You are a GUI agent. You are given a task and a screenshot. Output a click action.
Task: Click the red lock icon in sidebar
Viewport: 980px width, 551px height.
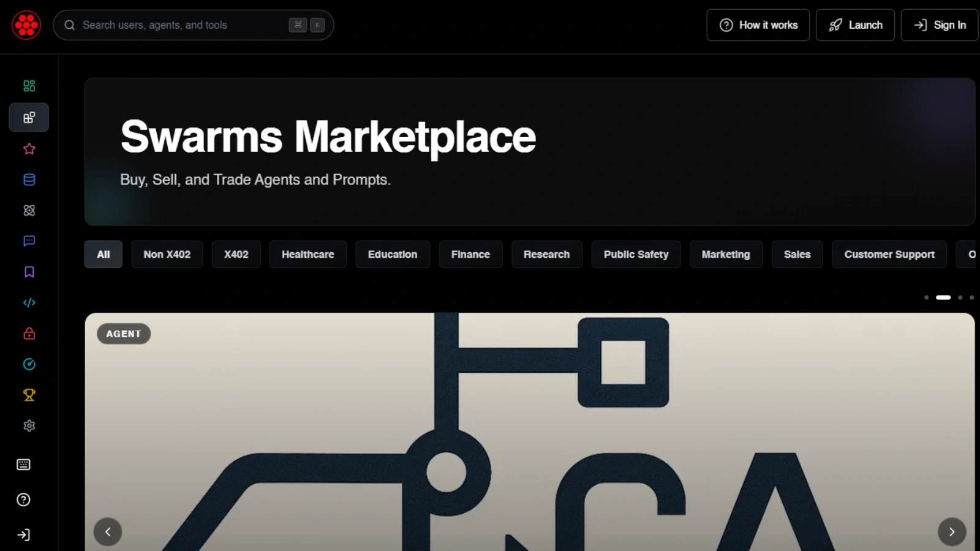click(29, 334)
